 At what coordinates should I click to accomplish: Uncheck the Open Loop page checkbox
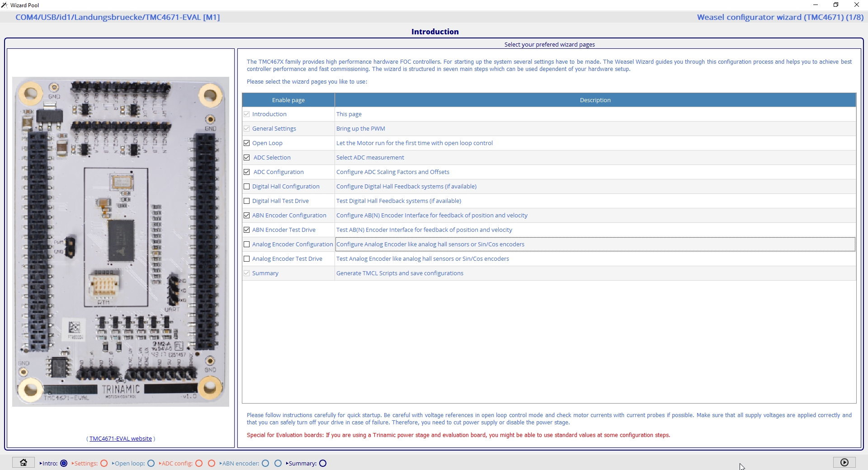(247, 143)
